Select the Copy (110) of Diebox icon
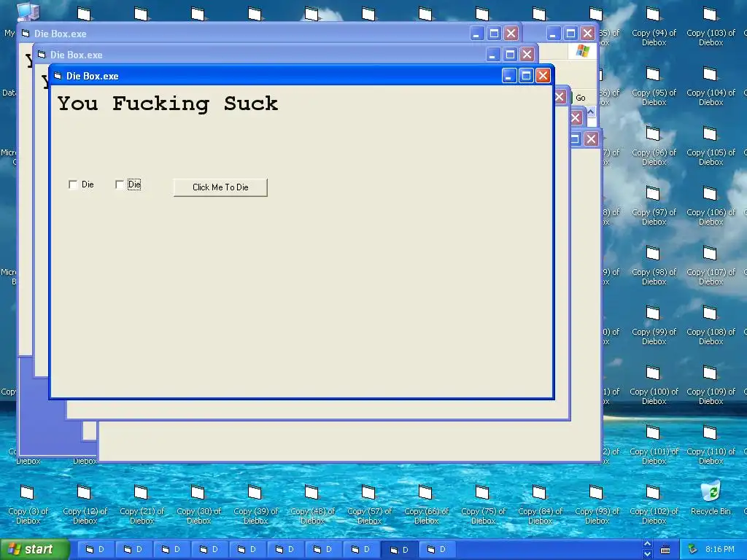This screenshot has width=747, height=560. pyautogui.click(x=711, y=445)
